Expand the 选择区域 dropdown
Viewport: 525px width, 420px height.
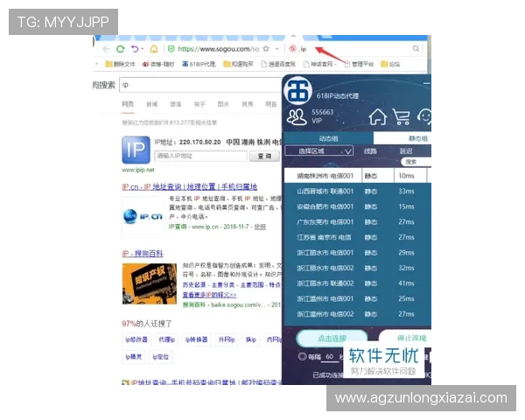(x=318, y=151)
